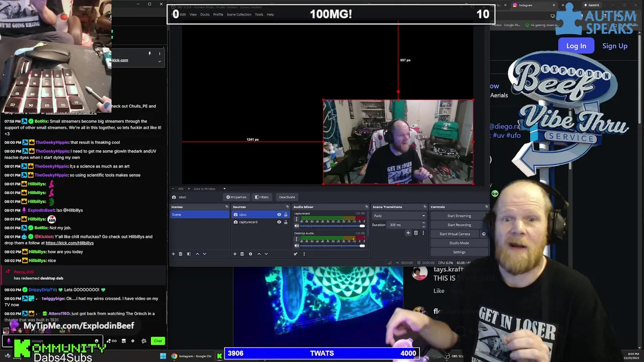Image resolution: width=644 pixels, height=362 pixels.
Task: Open the OBS Edit menu
Action: [183, 15]
